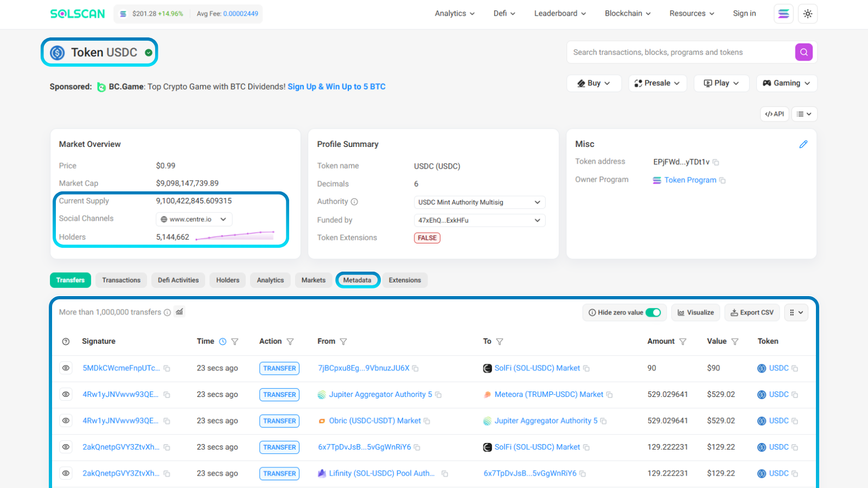Copy Obric (USDC-USDT) Market address

(427, 421)
